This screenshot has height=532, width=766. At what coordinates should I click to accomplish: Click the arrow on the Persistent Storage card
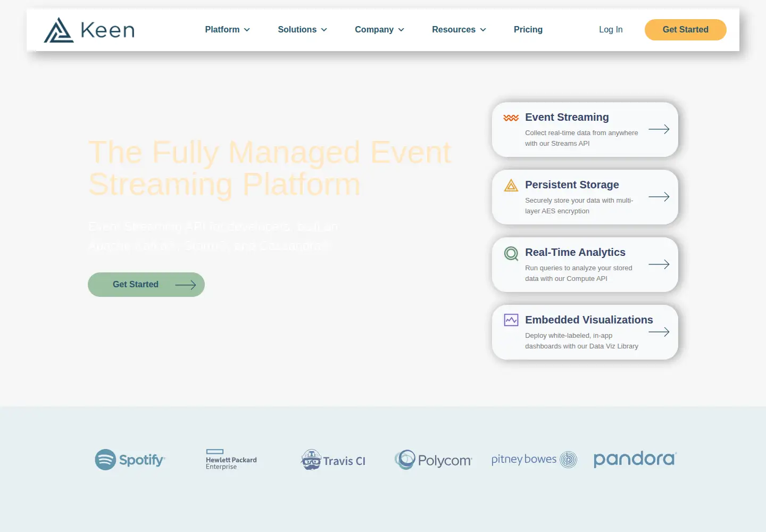[x=659, y=197]
